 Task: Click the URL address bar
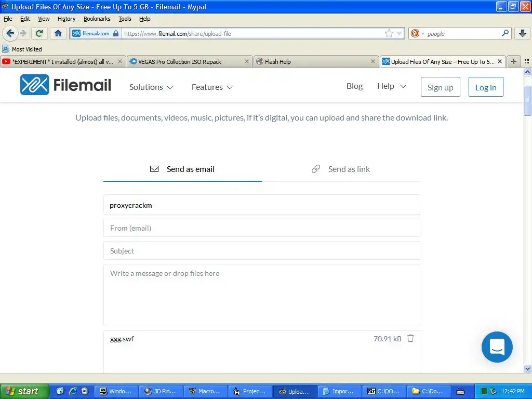[253, 33]
